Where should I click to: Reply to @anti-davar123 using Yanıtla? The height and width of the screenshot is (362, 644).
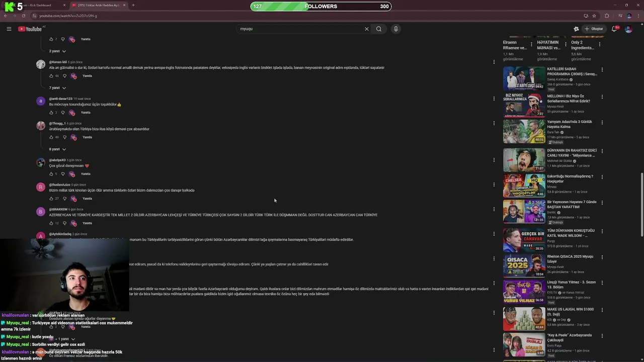tap(86, 113)
